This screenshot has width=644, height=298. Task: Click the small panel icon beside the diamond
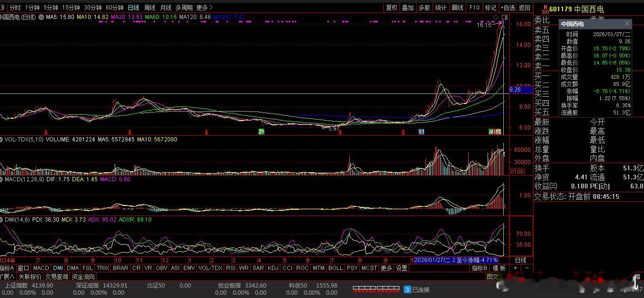503,17
